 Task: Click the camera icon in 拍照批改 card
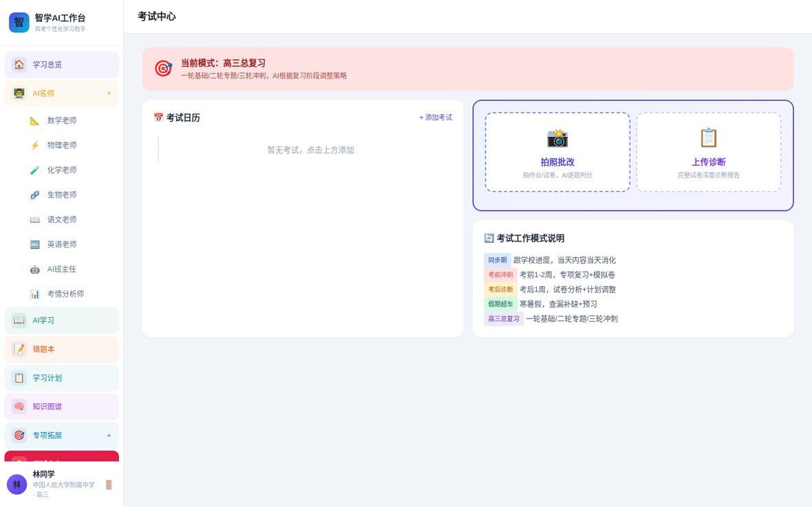pos(557,138)
